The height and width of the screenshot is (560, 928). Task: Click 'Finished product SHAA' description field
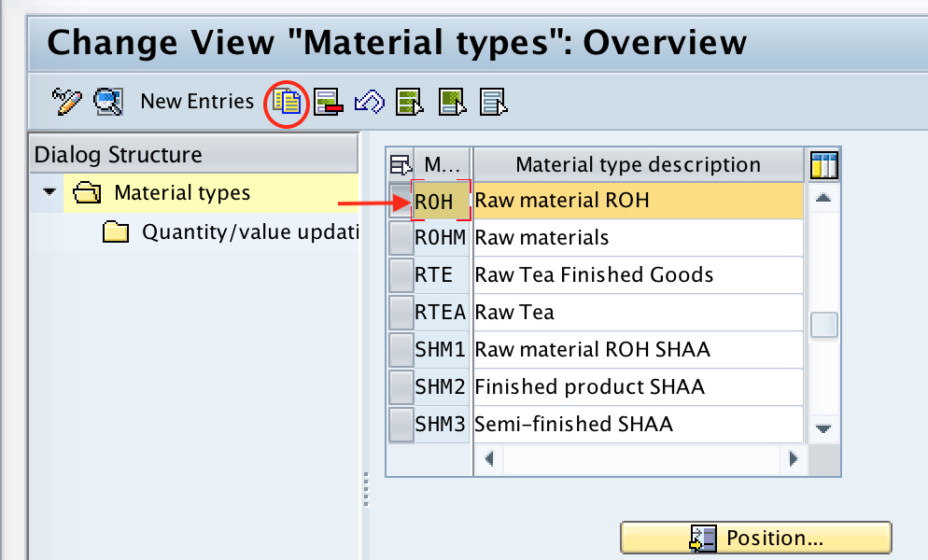[639, 387]
